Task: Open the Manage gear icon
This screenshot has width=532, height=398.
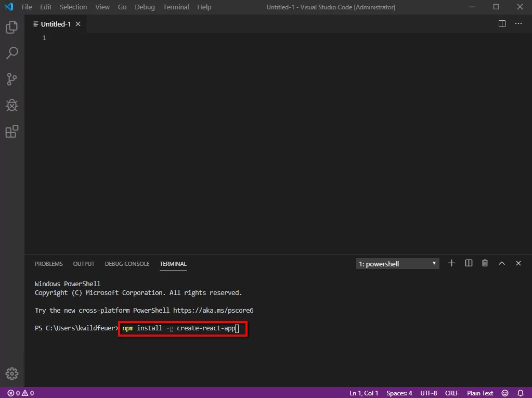Action: click(x=12, y=374)
